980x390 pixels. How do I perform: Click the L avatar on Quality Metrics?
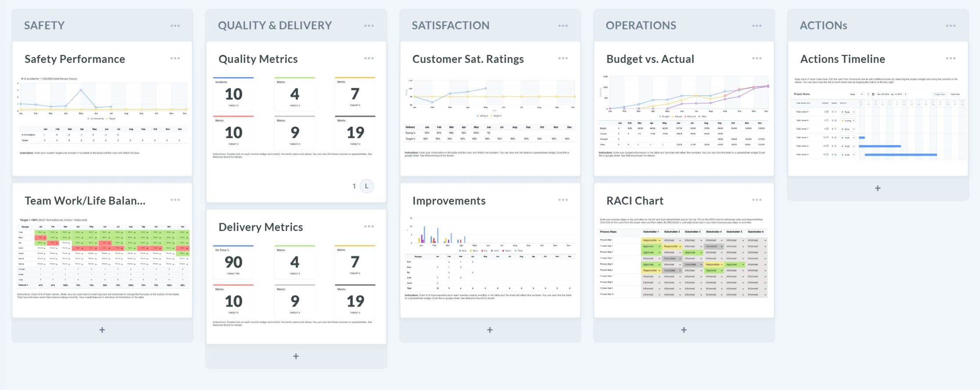pyautogui.click(x=367, y=186)
